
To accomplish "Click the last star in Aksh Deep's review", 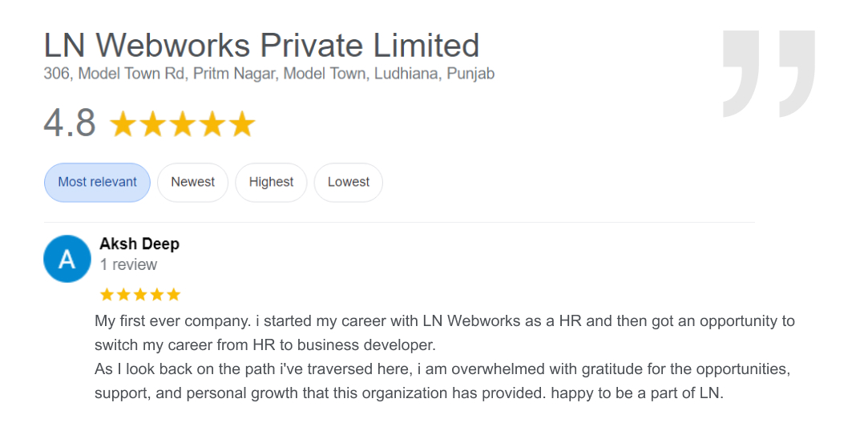I will click(x=174, y=294).
